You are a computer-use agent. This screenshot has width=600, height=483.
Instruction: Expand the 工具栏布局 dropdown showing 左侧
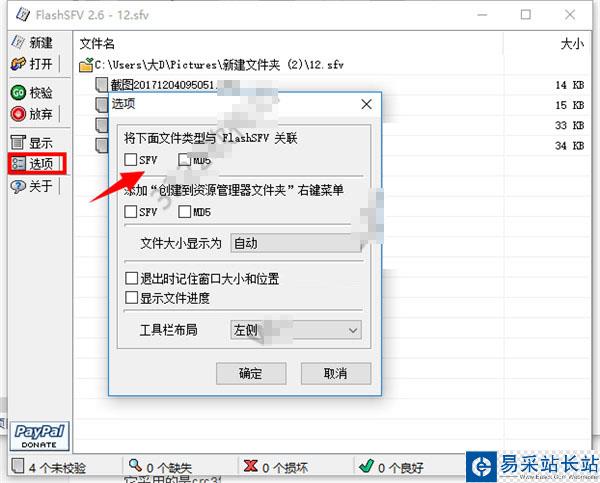point(296,330)
